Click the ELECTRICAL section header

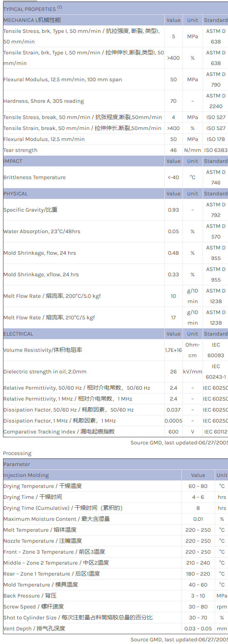pos(18,334)
